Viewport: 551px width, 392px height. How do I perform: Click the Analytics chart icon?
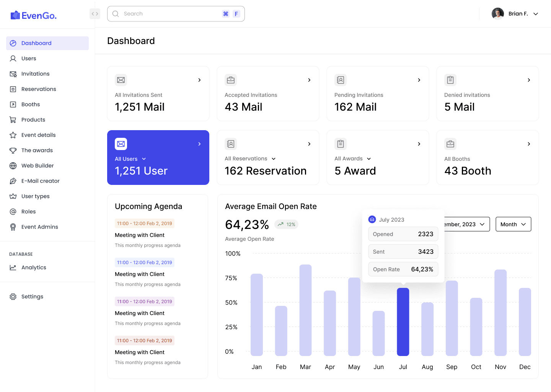point(13,268)
